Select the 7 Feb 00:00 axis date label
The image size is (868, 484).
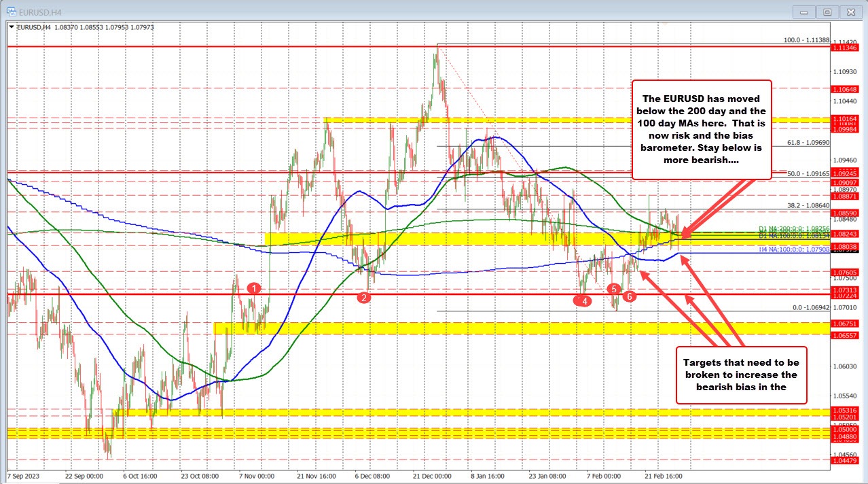604,477
